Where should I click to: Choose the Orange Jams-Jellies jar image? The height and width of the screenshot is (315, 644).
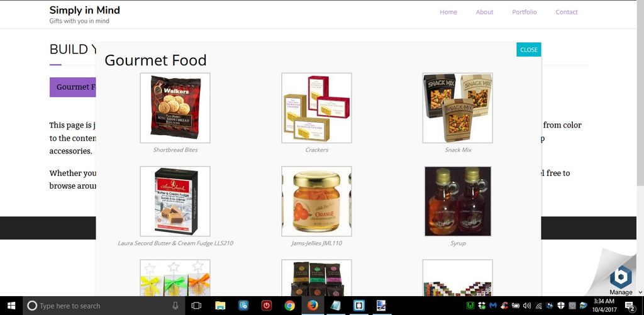pos(317,201)
